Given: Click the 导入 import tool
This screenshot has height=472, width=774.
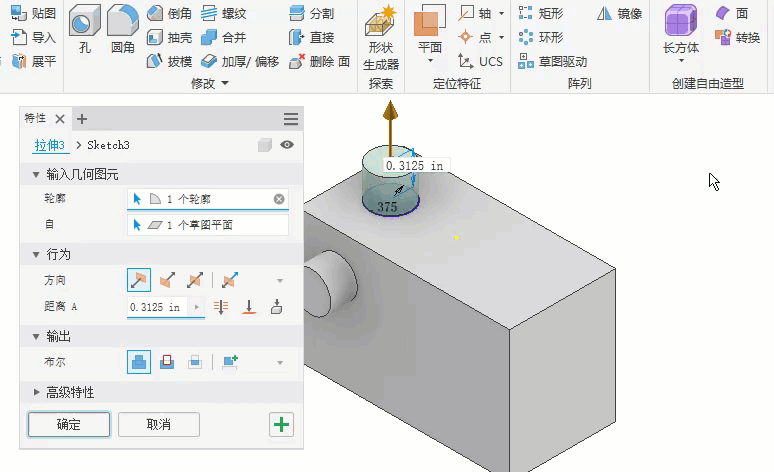Looking at the screenshot, I should point(33,38).
